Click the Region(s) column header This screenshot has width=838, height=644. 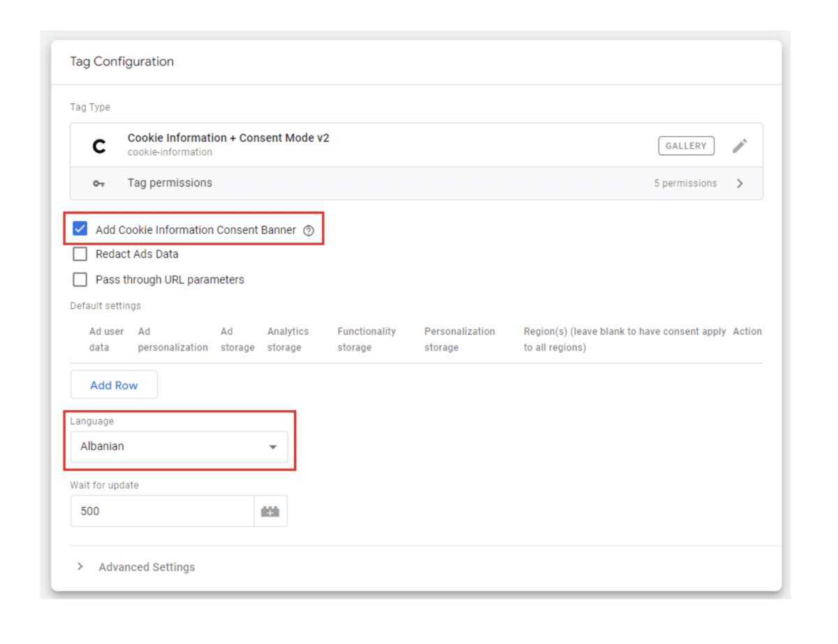coord(625,339)
